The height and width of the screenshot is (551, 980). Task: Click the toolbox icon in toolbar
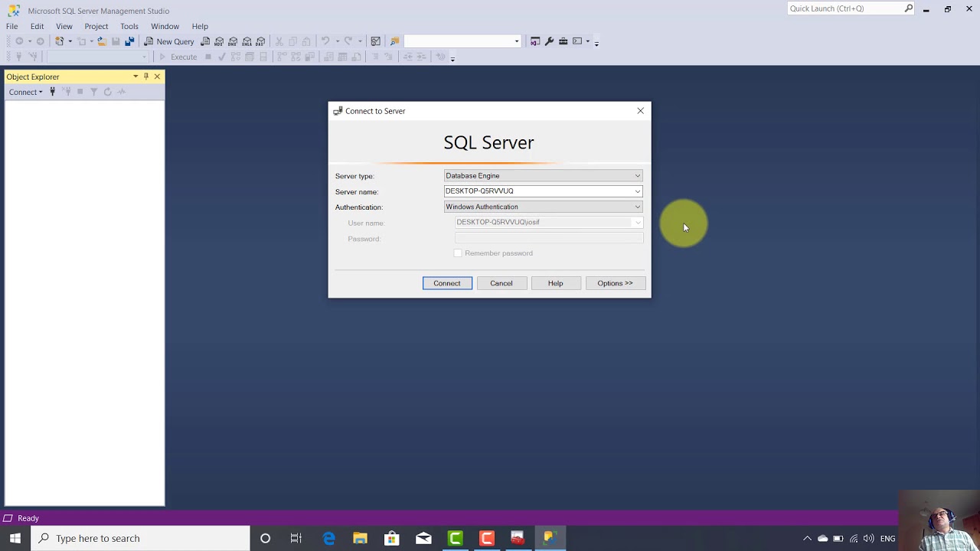pyautogui.click(x=563, y=41)
